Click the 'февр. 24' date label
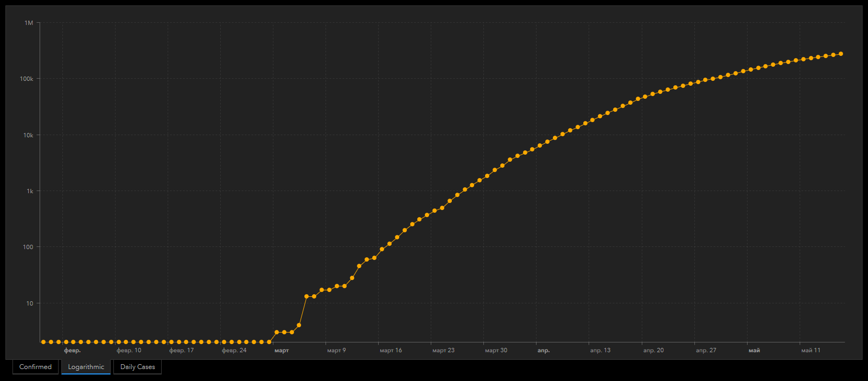Image resolution: width=868 pixels, height=381 pixels. (234, 351)
